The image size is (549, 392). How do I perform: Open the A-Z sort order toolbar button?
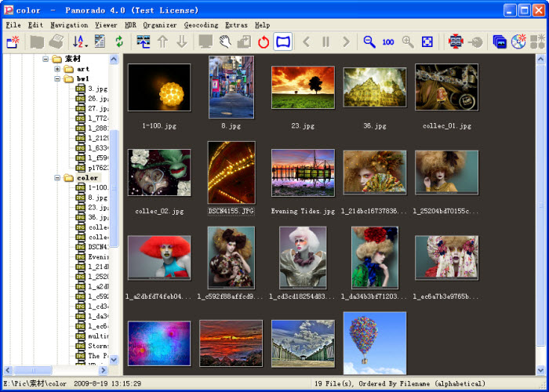(x=80, y=42)
